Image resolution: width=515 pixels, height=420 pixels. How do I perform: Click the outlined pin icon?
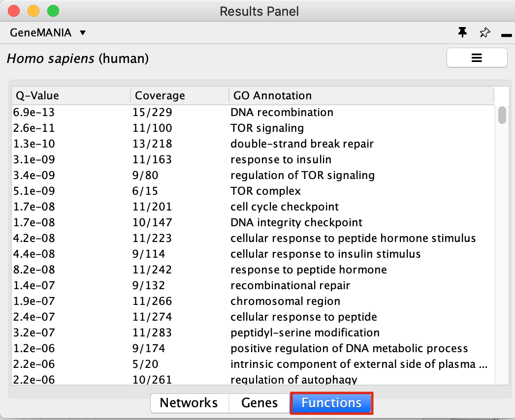pyautogui.click(x=484, y=33)
